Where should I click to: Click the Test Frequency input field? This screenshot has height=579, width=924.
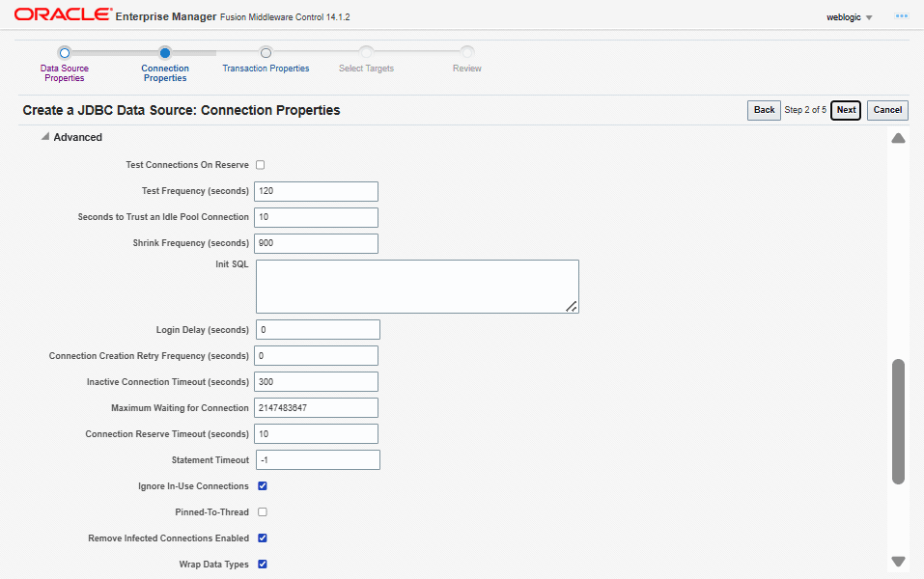coord(316,191)
